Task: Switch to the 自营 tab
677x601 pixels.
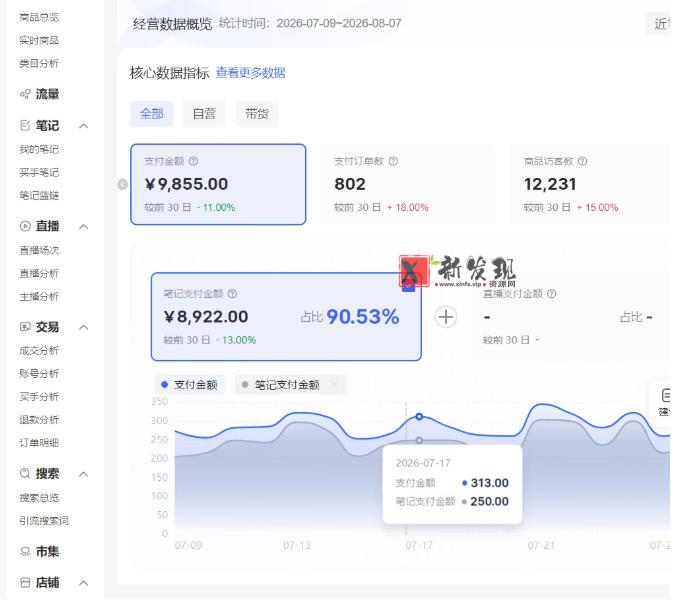Action: point(205,114)
